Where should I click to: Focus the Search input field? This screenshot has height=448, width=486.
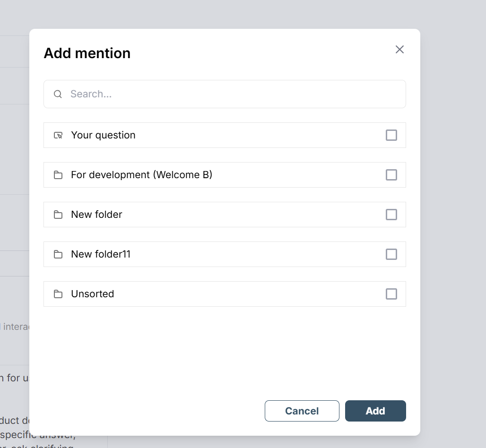[x=225, y=94]
